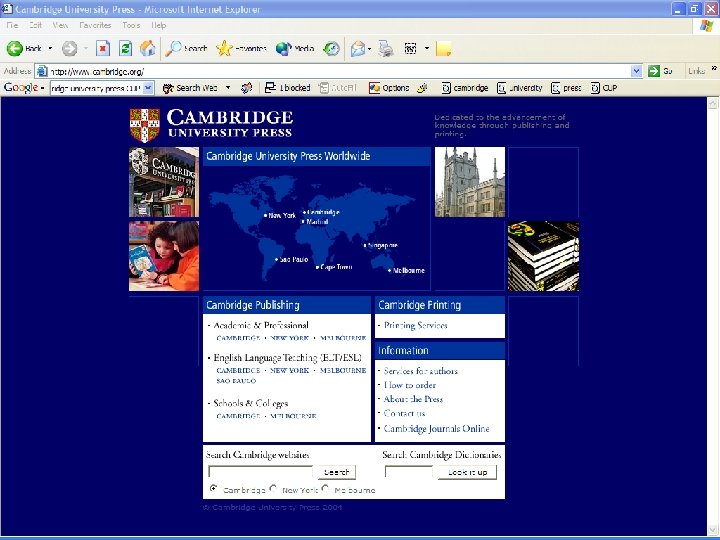Refresh the page with the green arrows icon
Image resolution: width=720 pixels, height=540 pixels.
125,48
